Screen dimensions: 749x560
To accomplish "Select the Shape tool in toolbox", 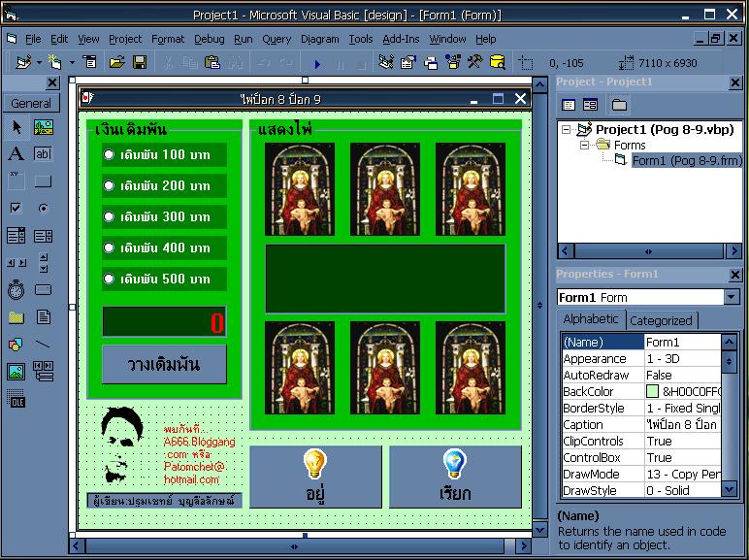I will (16, 344).
